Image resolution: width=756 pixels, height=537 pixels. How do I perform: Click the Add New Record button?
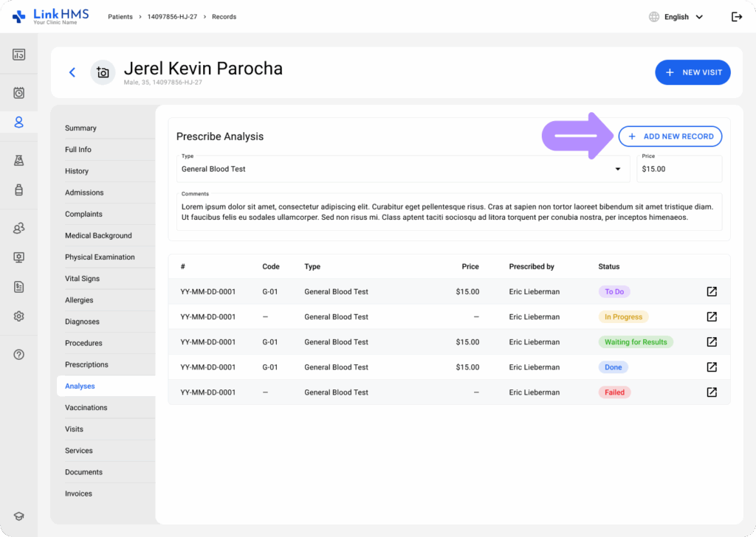point(670,136)
